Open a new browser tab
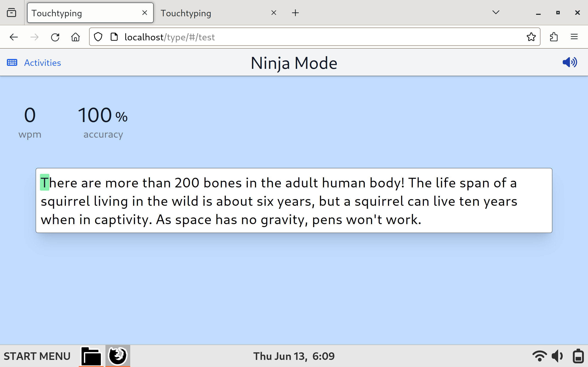 coord(295,13)
